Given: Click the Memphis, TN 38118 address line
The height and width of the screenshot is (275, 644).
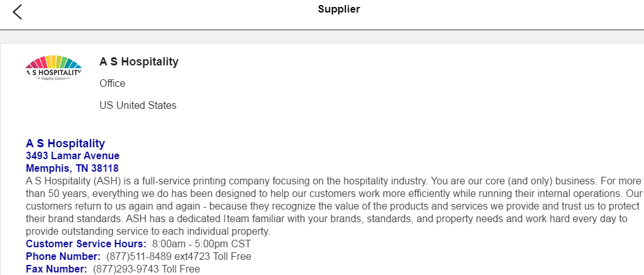Looking at the screenshot, I should coord(72,169).
